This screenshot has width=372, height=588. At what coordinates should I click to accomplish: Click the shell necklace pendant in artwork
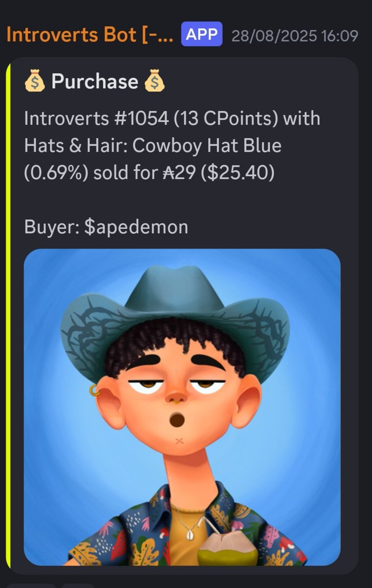(x=190, y=534)
